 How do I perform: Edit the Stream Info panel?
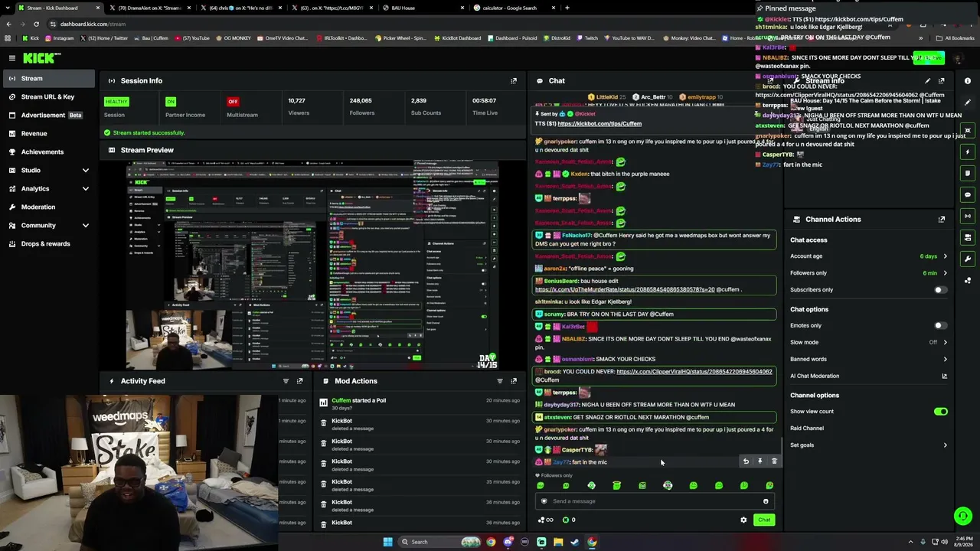click(x=928, y=80)
